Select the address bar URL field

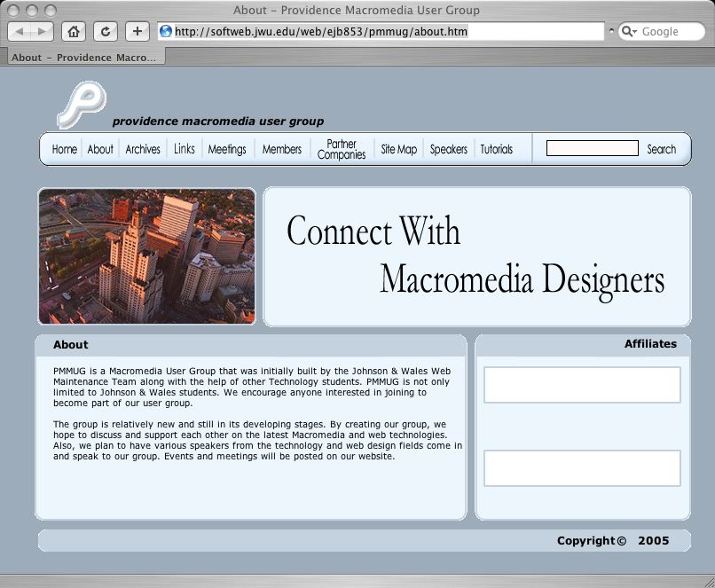pos(381,31)
